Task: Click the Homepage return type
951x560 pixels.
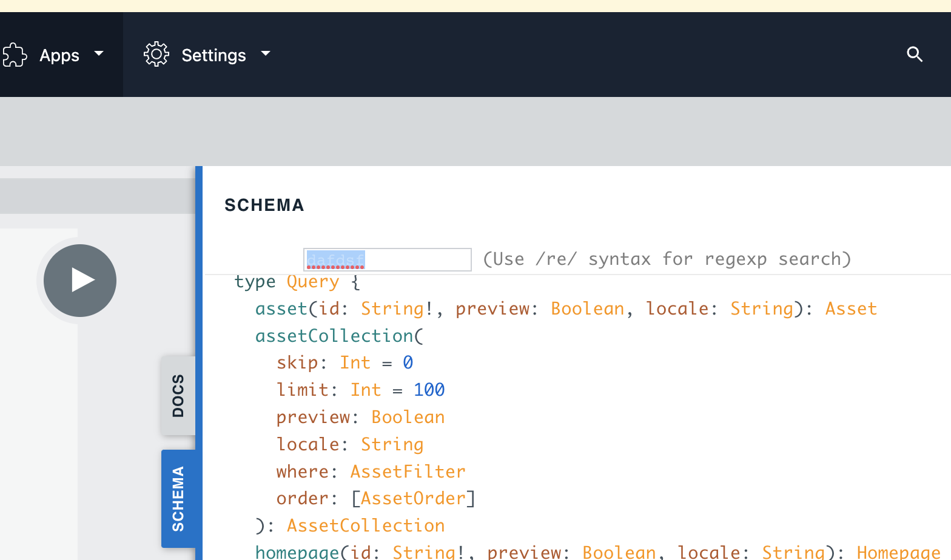Action: pos(898,552)
